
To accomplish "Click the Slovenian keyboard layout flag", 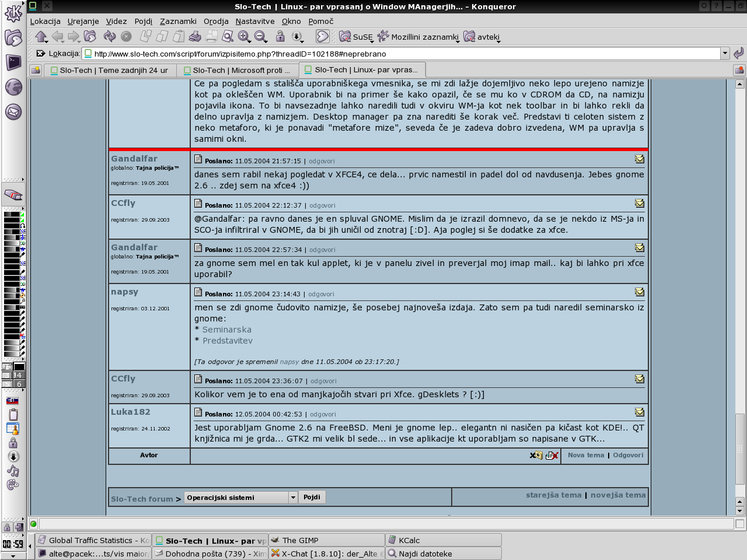I will pos(13,401).
